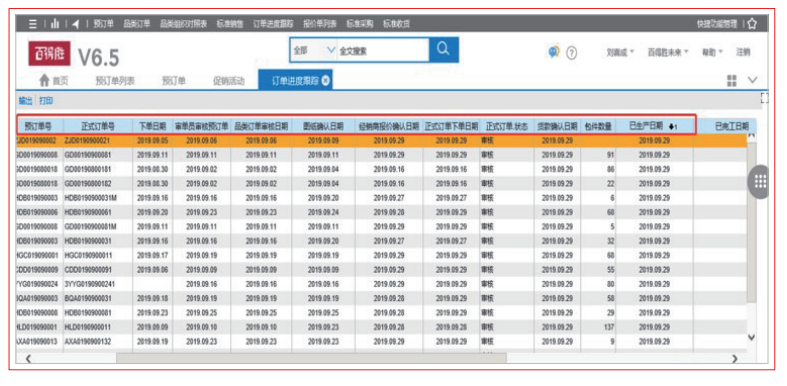Open the 百得胜未来 organization dropdown
787x386 pixels.
coord(668,52)
